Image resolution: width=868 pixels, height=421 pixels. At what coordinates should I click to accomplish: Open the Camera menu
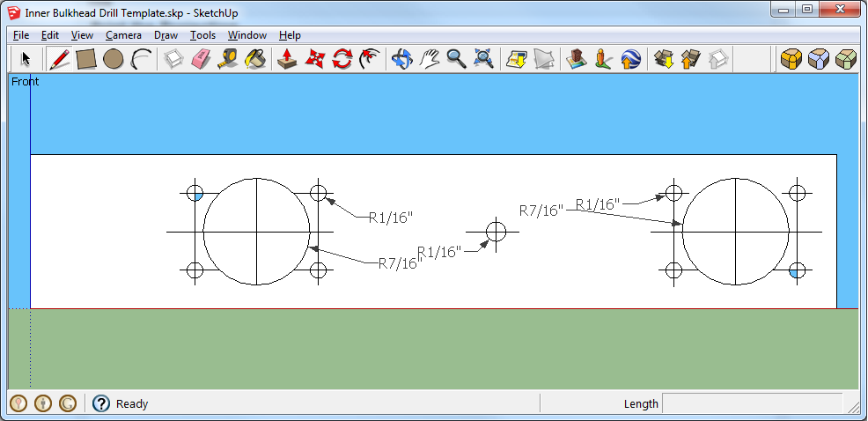[123, 35]
